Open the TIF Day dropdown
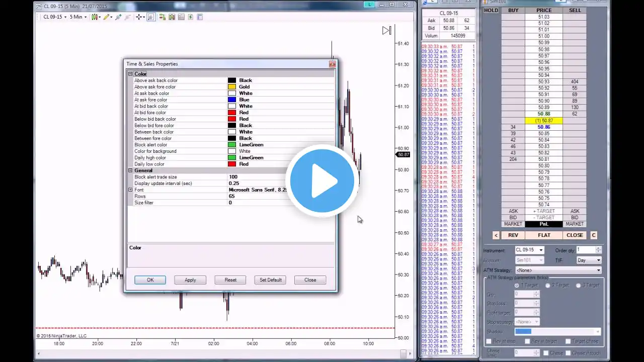Image resolution: width=644 pixels, height=362 pixels. tap(589, 260)
